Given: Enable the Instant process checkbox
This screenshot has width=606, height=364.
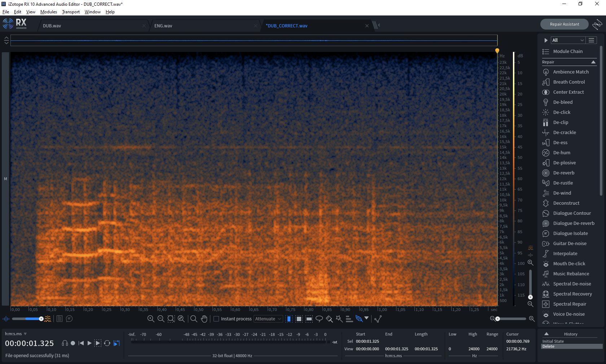Looking at the screenshot, I should tap(216, 319).
